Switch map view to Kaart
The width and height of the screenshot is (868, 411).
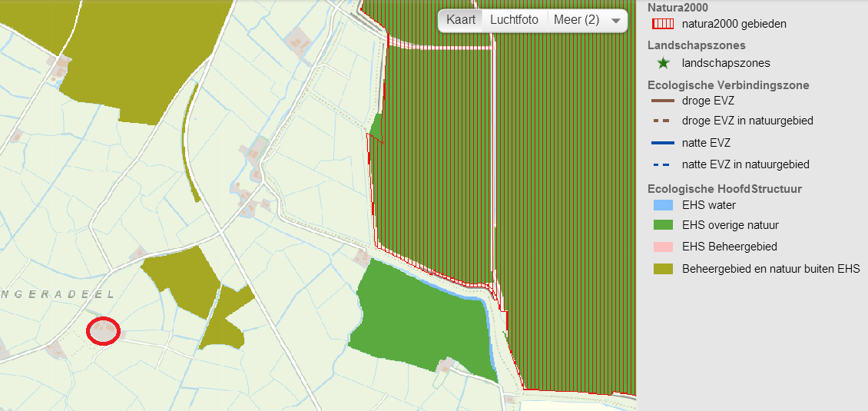[x=461, y=20]
